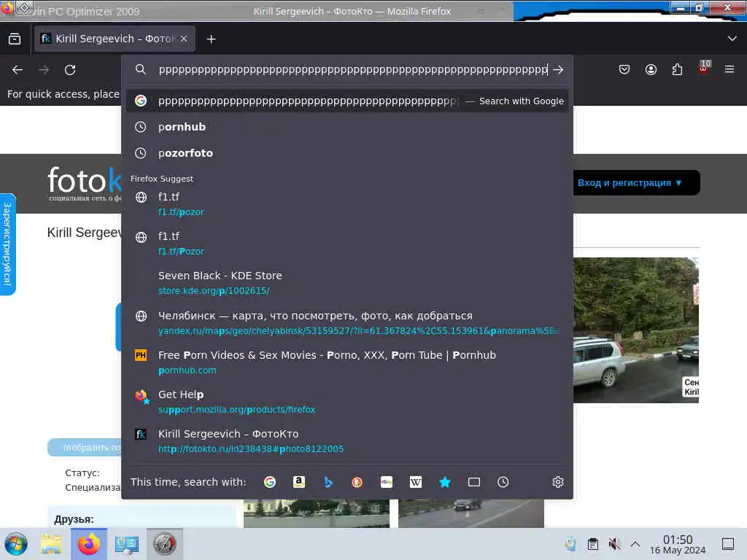Open the Windows Start button
The width and height of the screenshot is (747, 560).
pyautogui.click(x=16, y=544)
